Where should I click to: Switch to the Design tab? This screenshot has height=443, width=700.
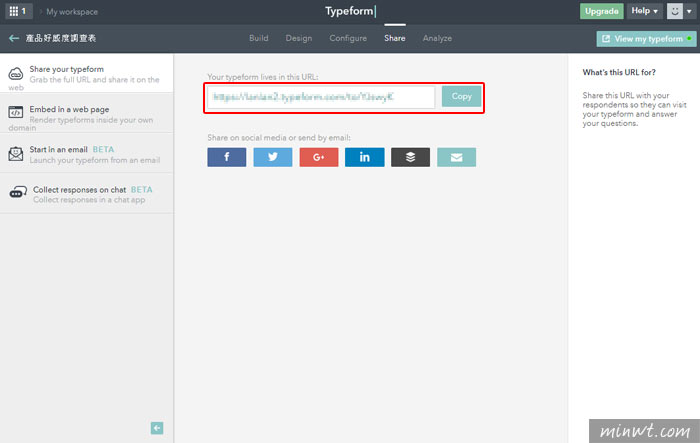(299, 38)
